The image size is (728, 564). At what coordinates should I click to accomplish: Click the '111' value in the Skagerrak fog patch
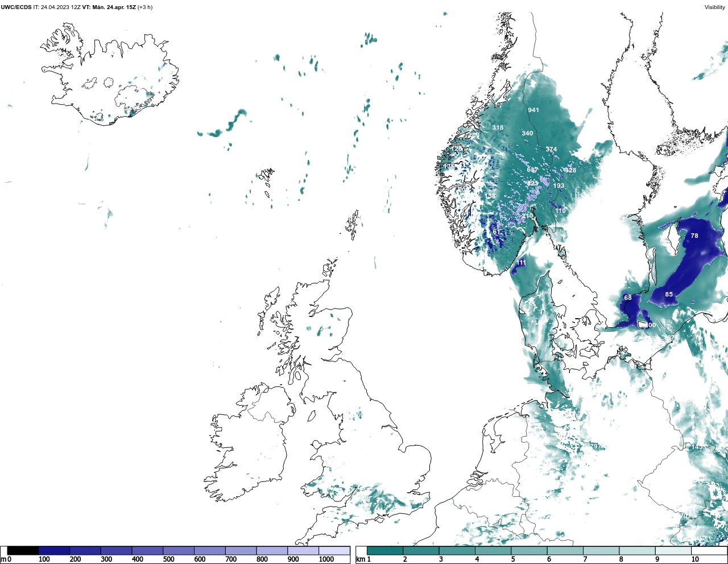520,263
